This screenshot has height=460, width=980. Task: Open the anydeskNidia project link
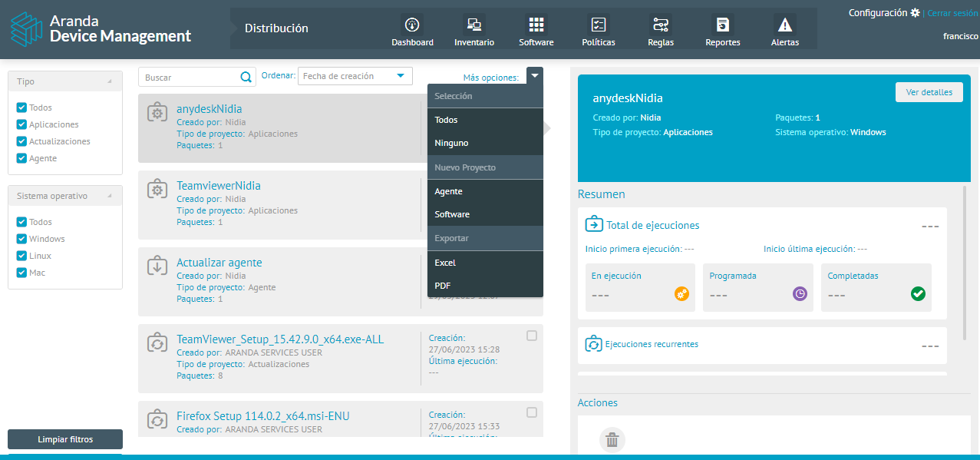[x=209, y=109]
